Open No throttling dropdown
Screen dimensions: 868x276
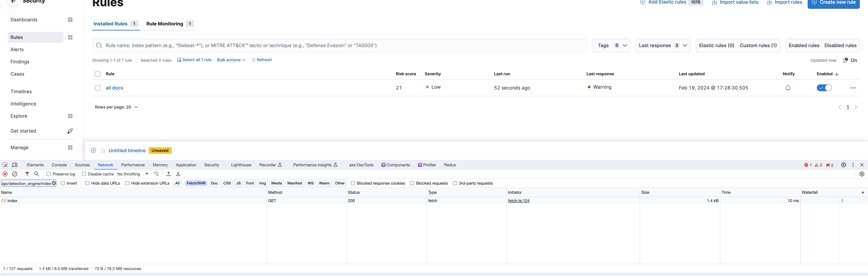coord(133,174)
